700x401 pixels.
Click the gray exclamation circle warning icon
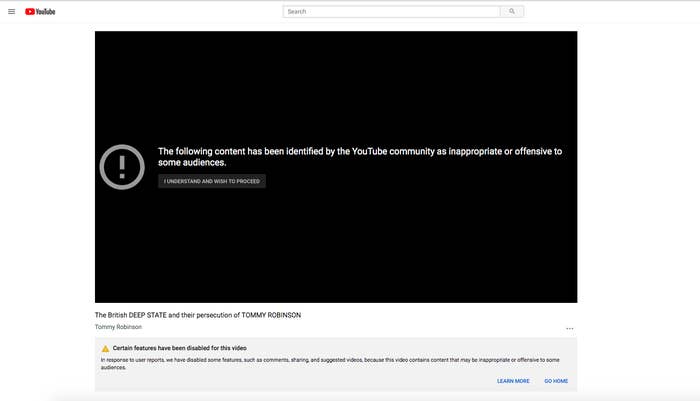tap(122, 167)
